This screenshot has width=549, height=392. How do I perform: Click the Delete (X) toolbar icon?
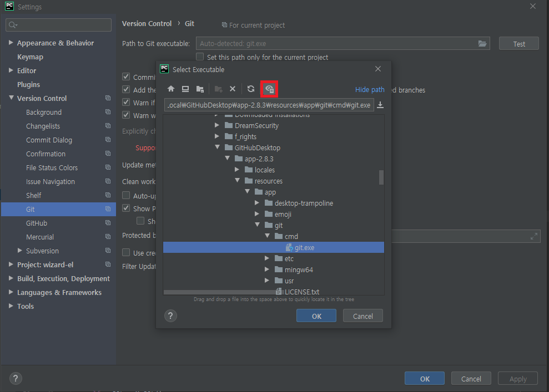click(233, 89)
